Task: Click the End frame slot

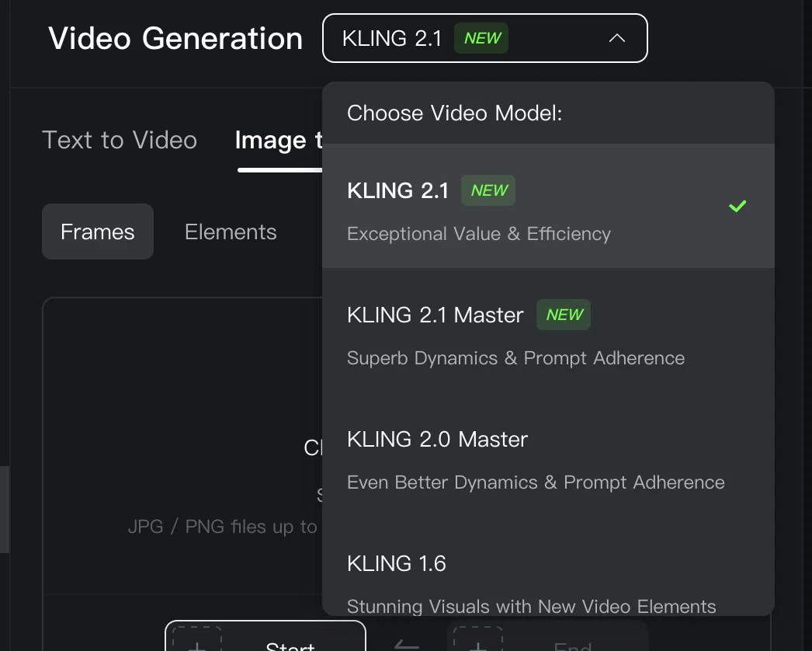Action: [547, 636]
